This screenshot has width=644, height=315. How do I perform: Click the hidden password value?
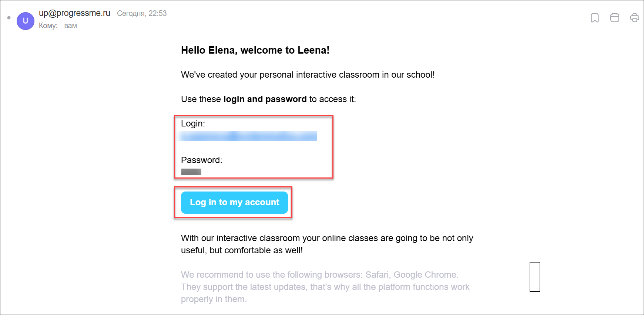pyautogui.click(x=191, y=172)
